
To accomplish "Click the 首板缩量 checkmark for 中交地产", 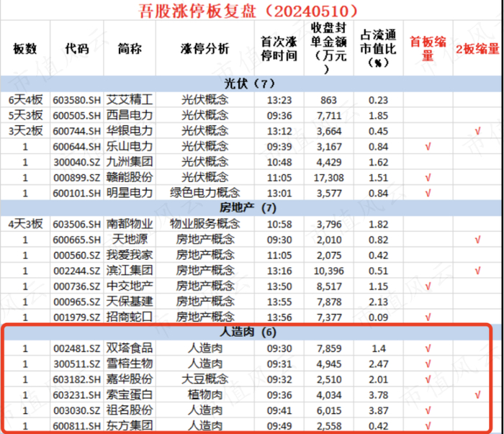I will click(428, 286).
